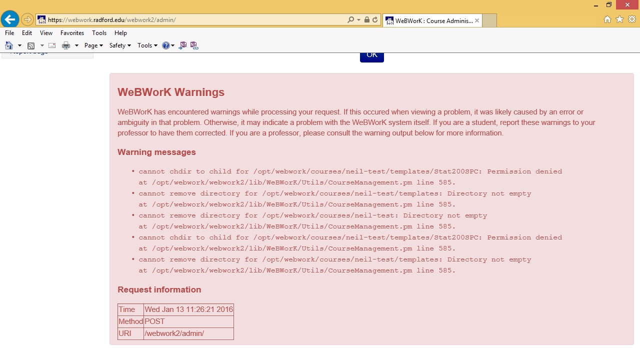The height and width of the screenshot is (364, 640).
Task: Refresh the page with the reload icon
Action: 375,20
